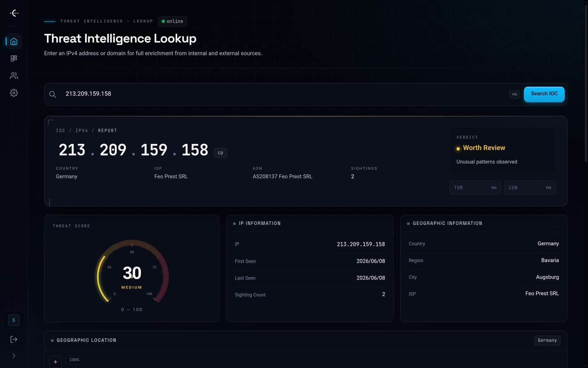Click the Germany tag in Geographic Location
This screenshot has height=368, width=588.
point(547,340)
